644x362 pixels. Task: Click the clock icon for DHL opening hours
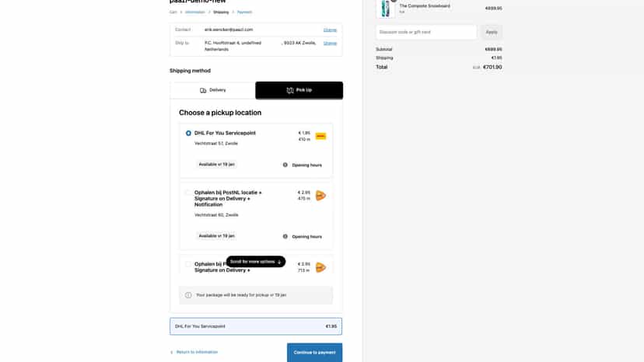pyautogui.click(x=285, y=165)
